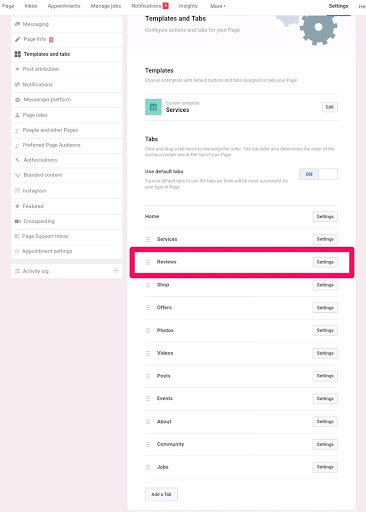Click the Edit button for current template
366x512 pixels.
330,107
